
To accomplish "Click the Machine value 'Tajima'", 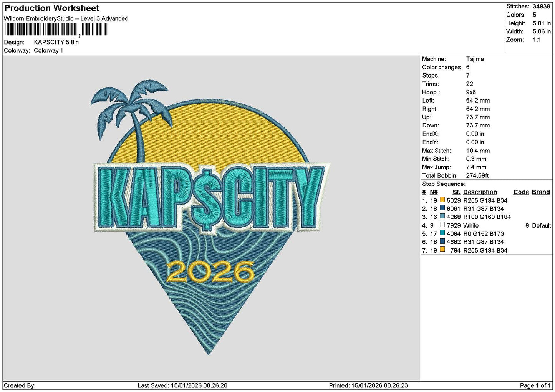I will pyautogui.click(x=475, y=59).
